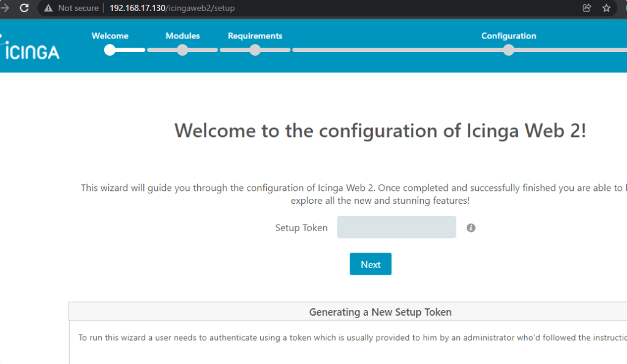Click the Generating a New Setup Token heading

[x=380, y=312]
